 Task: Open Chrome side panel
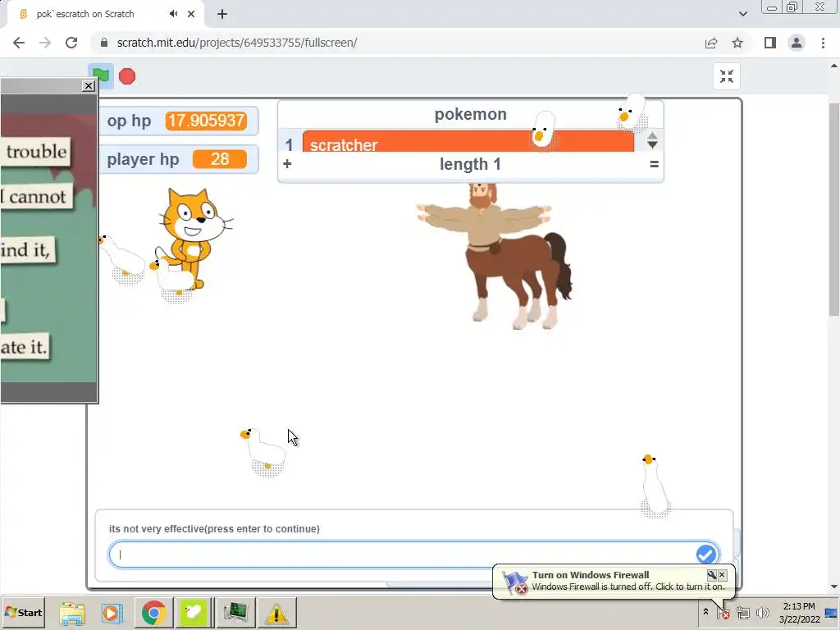tap(769, 43)
